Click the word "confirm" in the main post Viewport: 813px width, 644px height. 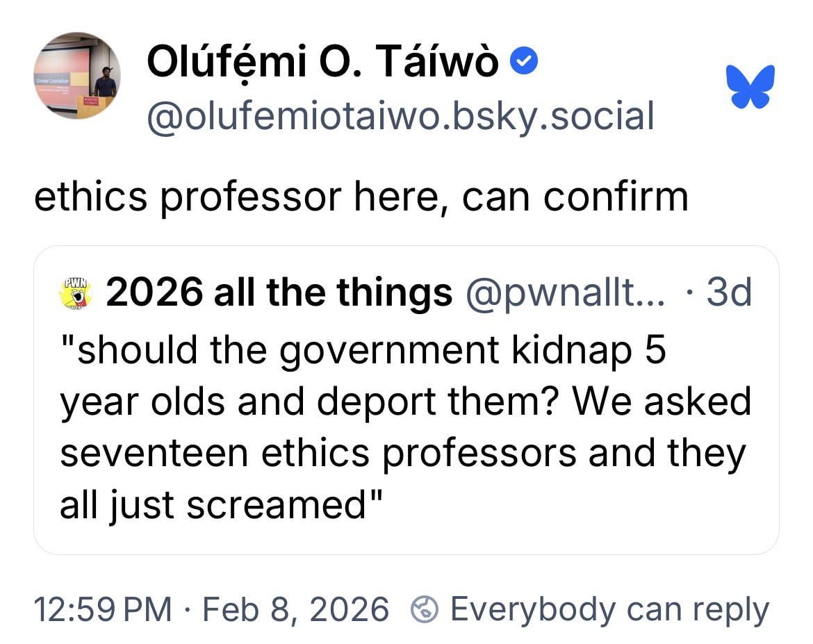[x=615, y=197]
